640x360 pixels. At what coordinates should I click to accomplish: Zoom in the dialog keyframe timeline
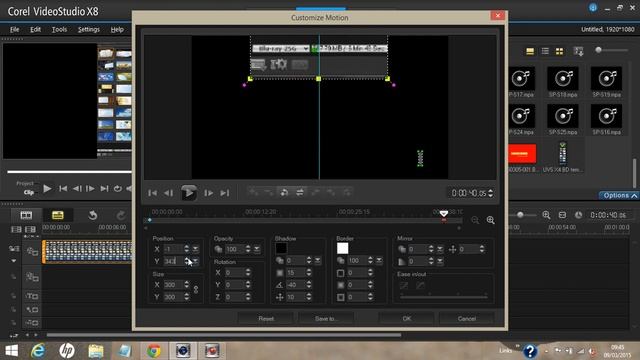tap(491, 220)
